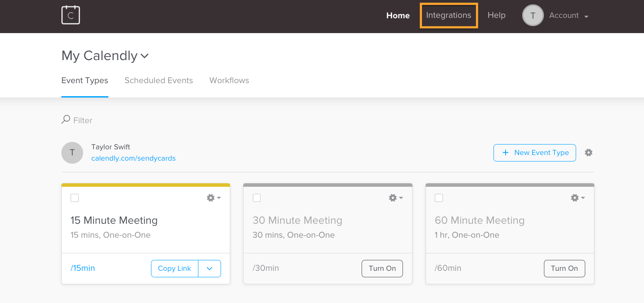Image resolution: width=644 pixels, height=303 pixels.
Task: Turn On the 60 Minute Meeting
Action: pyautogui.click(x=564, y=269)
